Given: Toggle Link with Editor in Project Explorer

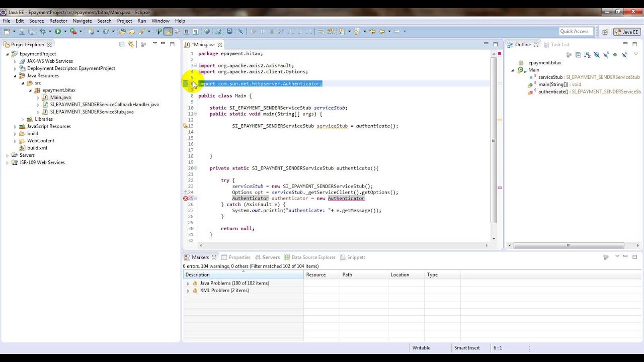Looking at the screenshot, I should coord(131,44).
